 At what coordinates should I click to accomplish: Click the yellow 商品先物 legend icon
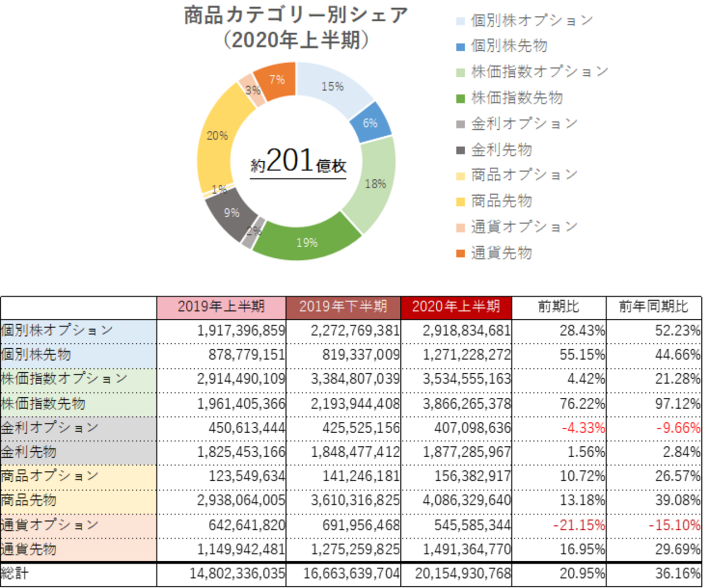[x=460, y=201]
